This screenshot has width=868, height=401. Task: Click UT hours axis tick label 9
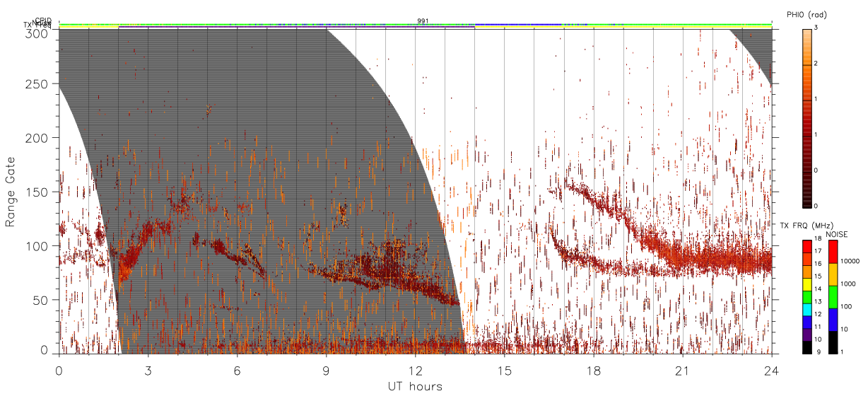[x=327, y=370]
